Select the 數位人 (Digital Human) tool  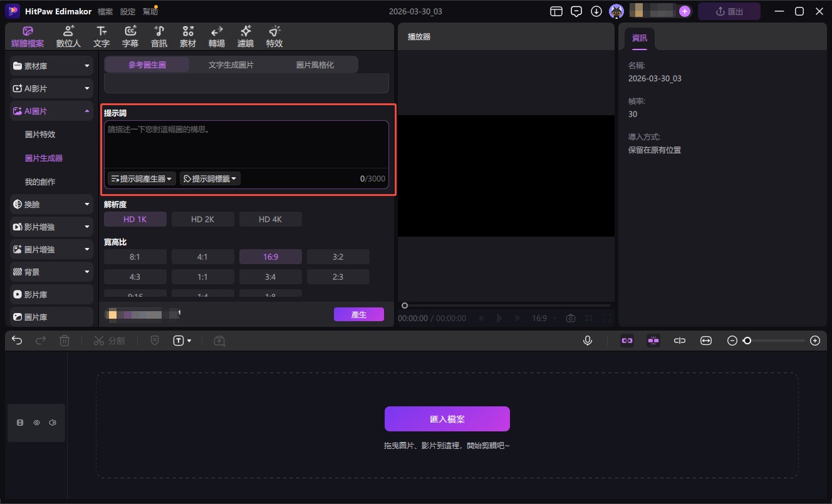click(x=68, y=35)
